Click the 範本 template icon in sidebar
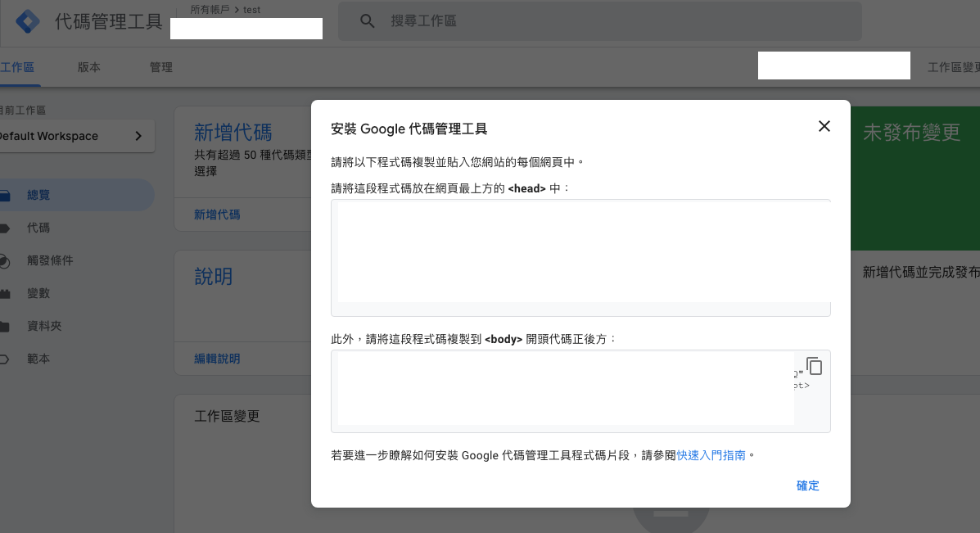980x533 pixels. pyautogui.click(x=5, y=359)
